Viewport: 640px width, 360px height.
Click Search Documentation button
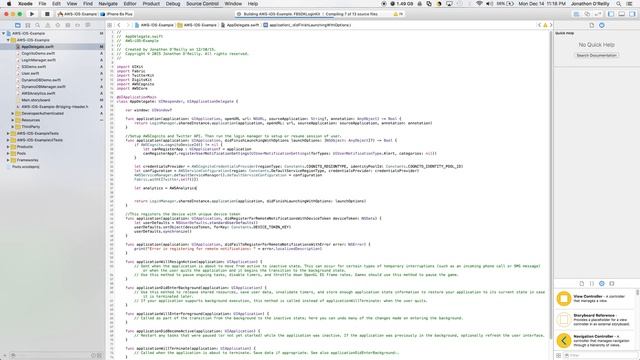click(x=596, y=55)
